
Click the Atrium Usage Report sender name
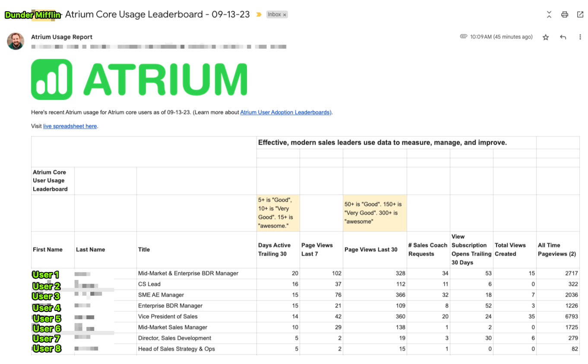pyautogui.click(x=62, y=37)
